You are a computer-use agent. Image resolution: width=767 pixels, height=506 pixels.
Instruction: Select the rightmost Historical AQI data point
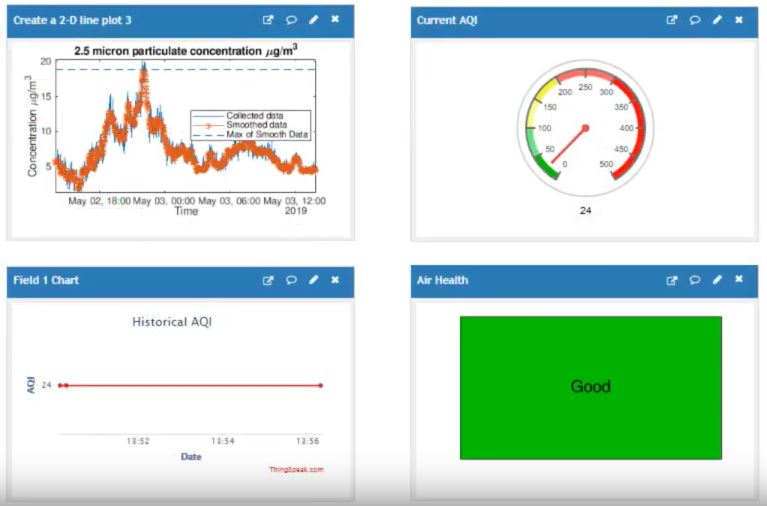point(320,385)
